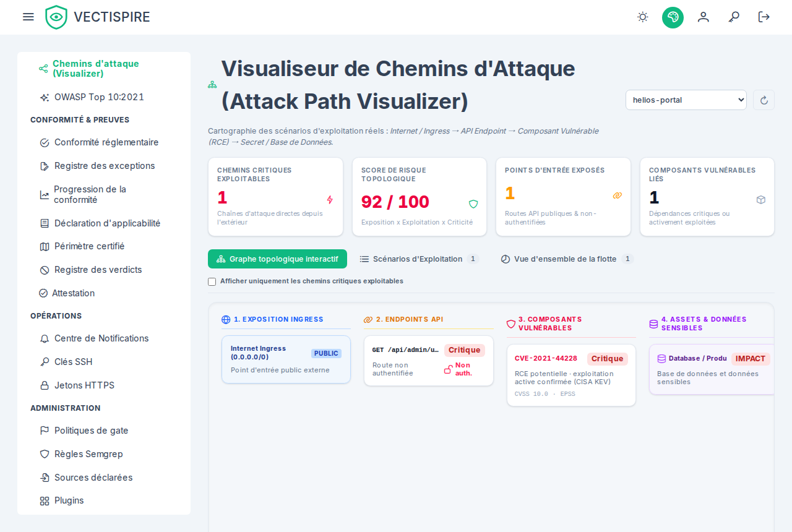This screenshot has width=792, height=532.
Task: Select Graphe topologique interactif tab
Action: click(x=277, y=259)
